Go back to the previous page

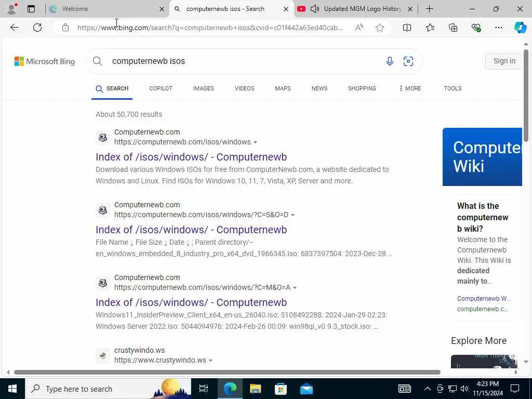coord(15,28)
